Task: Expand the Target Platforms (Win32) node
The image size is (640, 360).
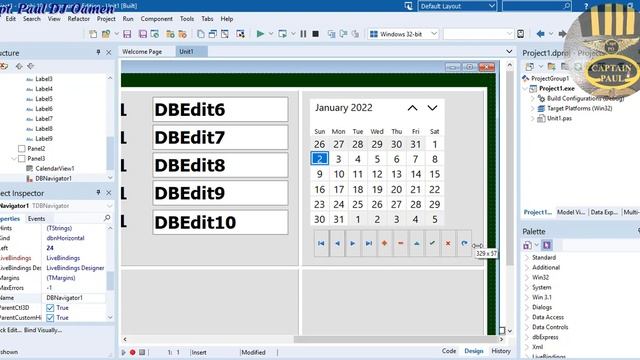Action: (532, 109)
